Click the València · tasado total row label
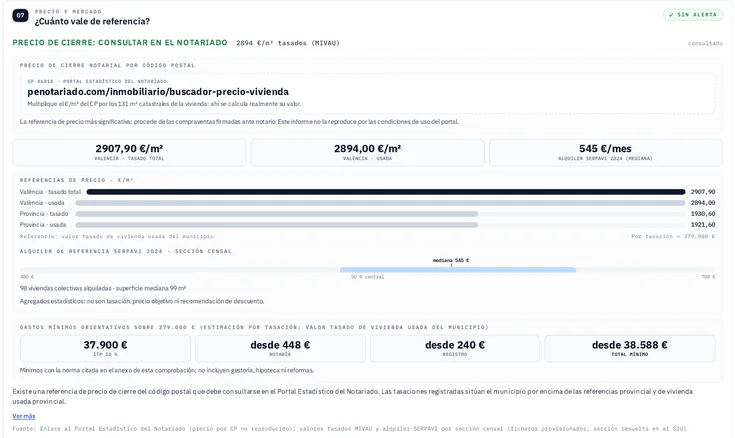Viewport: 735px width, 438px height. 50,192
